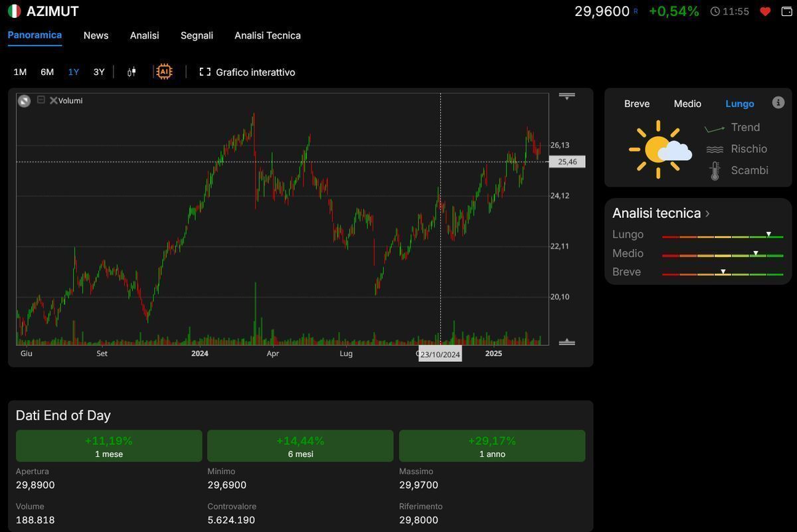The height and width of the screenshot is (532, 797).
Task: Enable the orange AI chip analysis icon
Action: (164, 72)
